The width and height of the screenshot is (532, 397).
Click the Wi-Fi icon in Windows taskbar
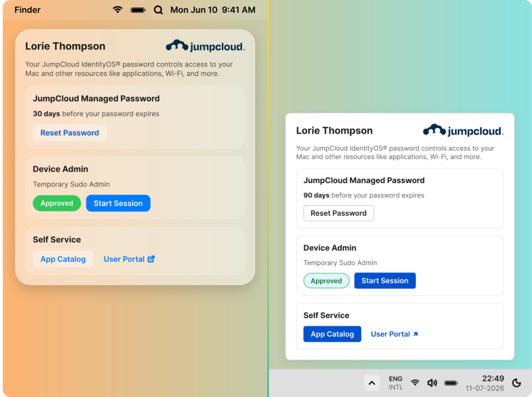click(415, 383)
